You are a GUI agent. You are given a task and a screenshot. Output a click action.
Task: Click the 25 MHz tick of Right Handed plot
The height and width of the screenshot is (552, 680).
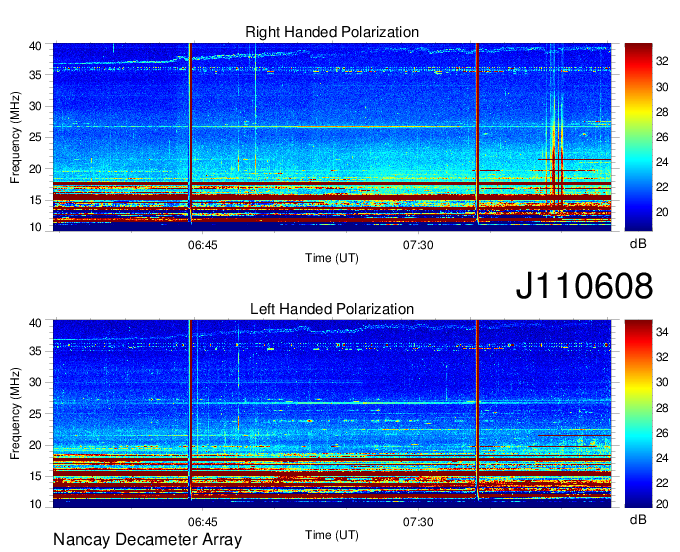(35, 137)
